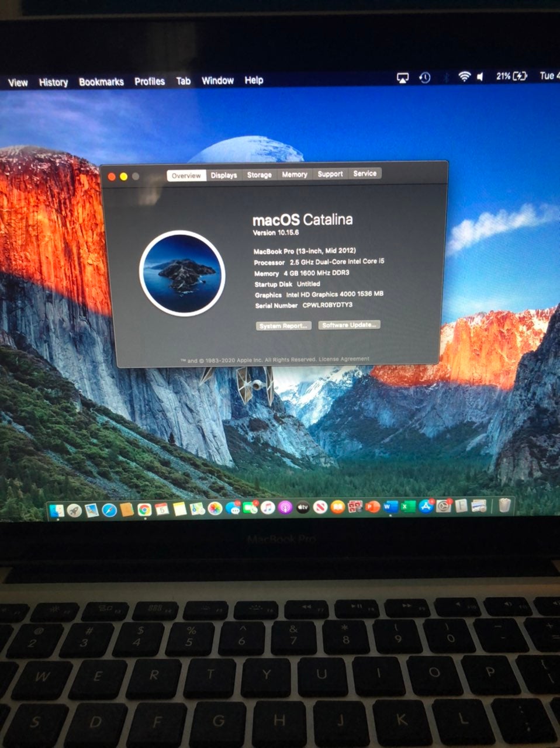Open Mail stamp icon in Dock
The image size is (560, 748).
click(92, 511)
